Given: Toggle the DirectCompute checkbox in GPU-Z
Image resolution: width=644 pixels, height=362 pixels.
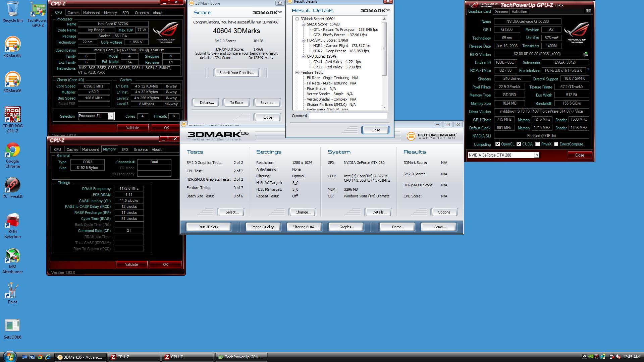Looking at the screenshot, I should (556, 144).
